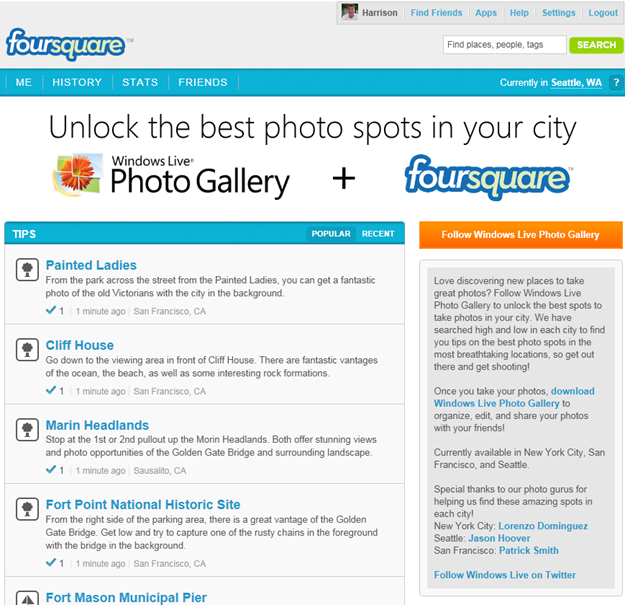625x605 pixels.
Task: Click the Fort Mason Municipal Pier sailboat icon
Action: pos(27,598)
